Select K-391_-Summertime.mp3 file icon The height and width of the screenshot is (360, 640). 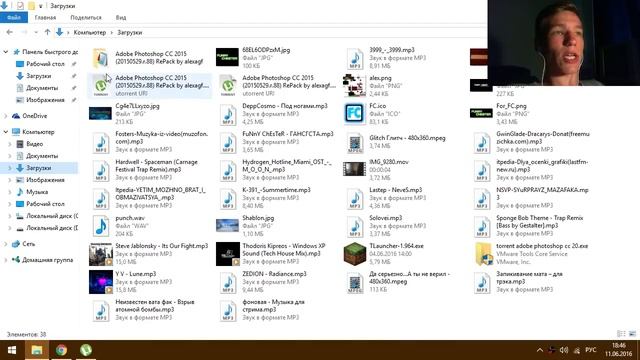228,199
